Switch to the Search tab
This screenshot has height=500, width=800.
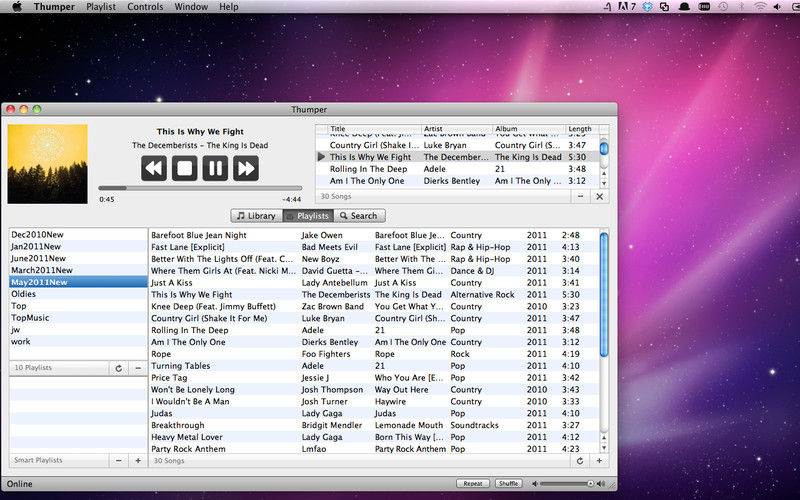pyautogui.click(x=359, y=216)
